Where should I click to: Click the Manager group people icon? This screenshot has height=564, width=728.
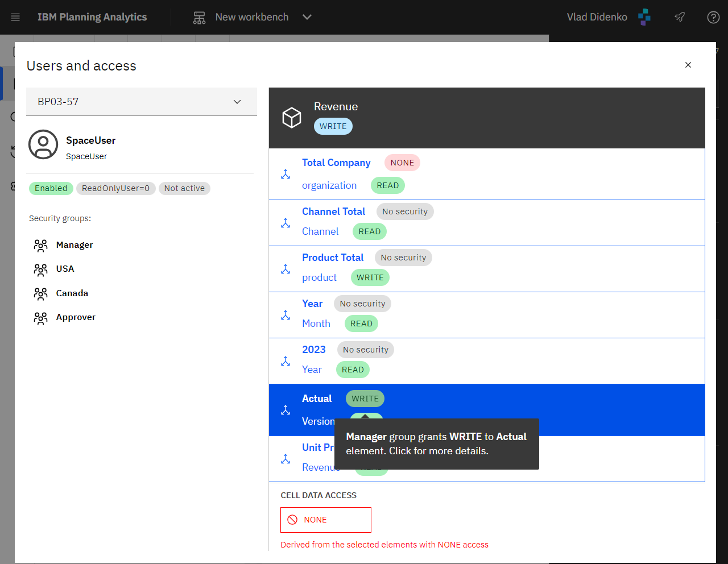[40, 246]
